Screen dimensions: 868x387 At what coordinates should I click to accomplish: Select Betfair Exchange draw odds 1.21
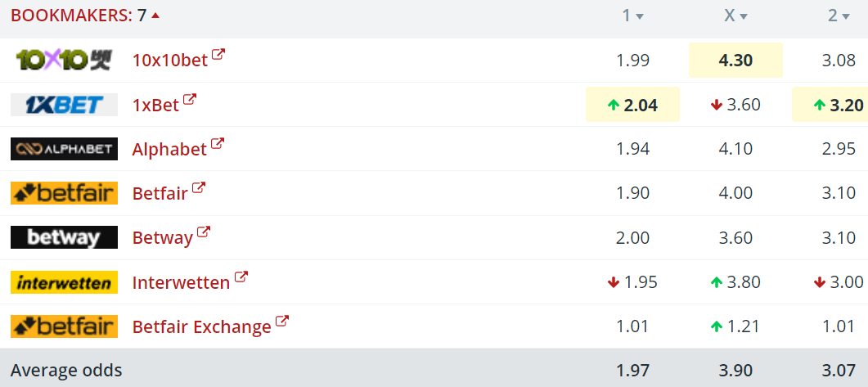pos(735,326)
